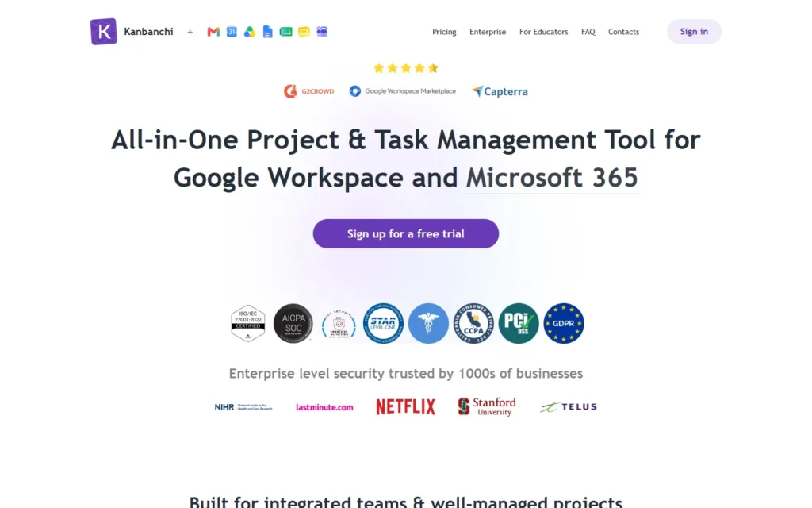Viewport: 812px width, 508px height.
Task: Click the Gmail icon in header
Action: pyautogui.click(x=213, y=32)
